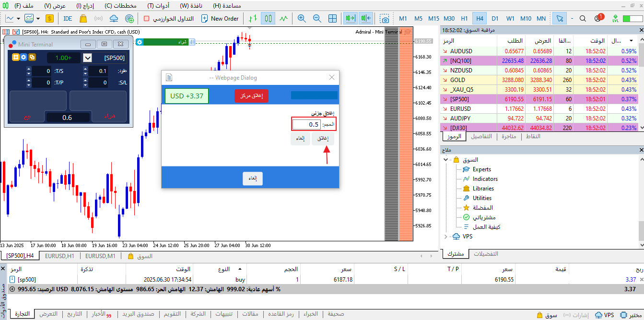Open the [SP500] symbol dropdown in Mini Terminal

tap(87, 58)
